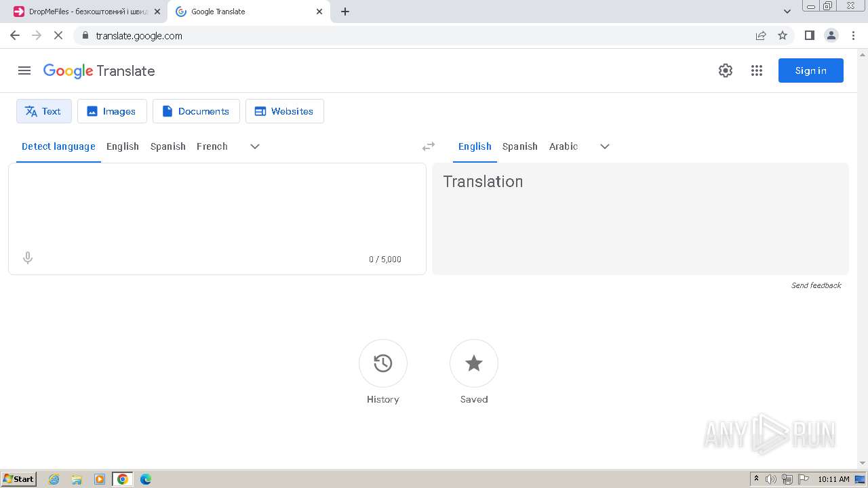Open Action Center flag in tray
The width and height of the screenshot is (868, 488).
804,479
